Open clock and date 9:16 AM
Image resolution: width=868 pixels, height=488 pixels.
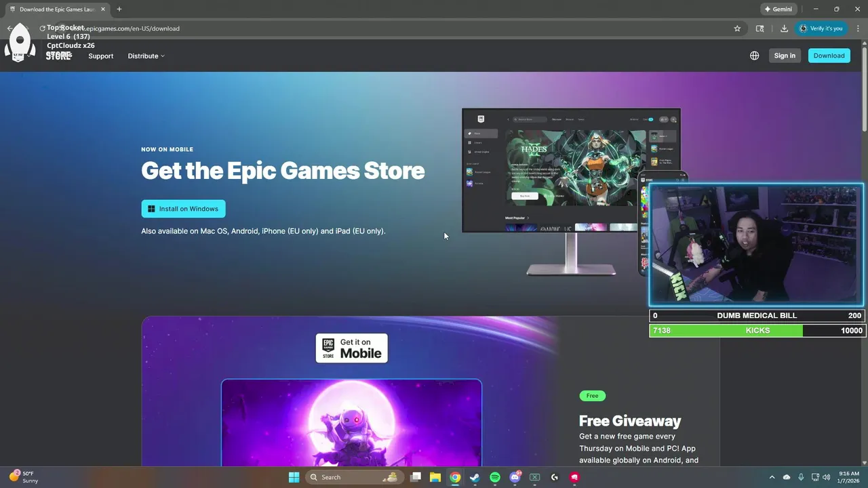pyautogui.click(x=849, y=477)
